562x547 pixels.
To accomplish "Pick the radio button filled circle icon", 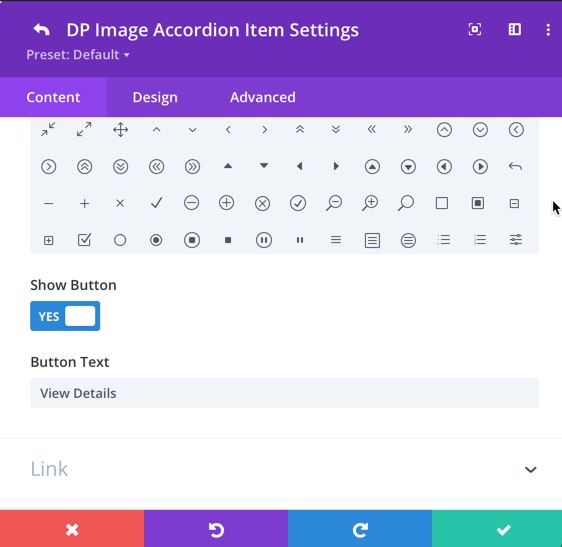I will [156, 240].
